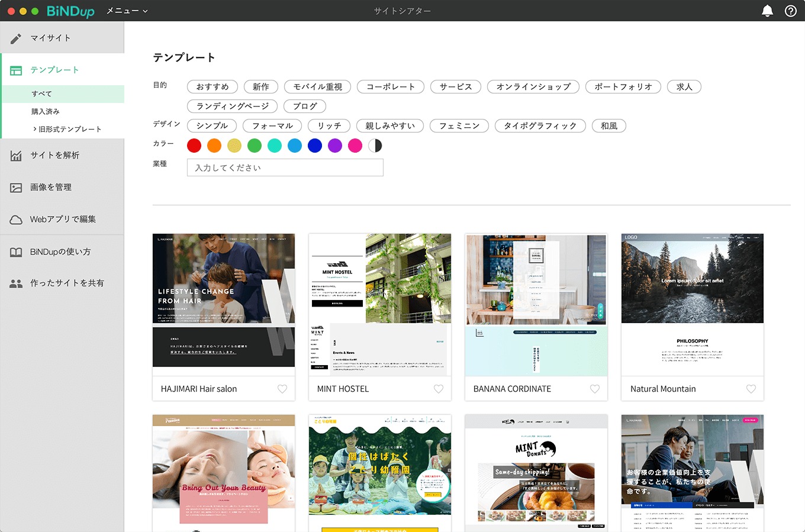Screen dimensions: 805x532
Task: Open the メニュー dropdown in the top bar
Action: coord(125,10)
